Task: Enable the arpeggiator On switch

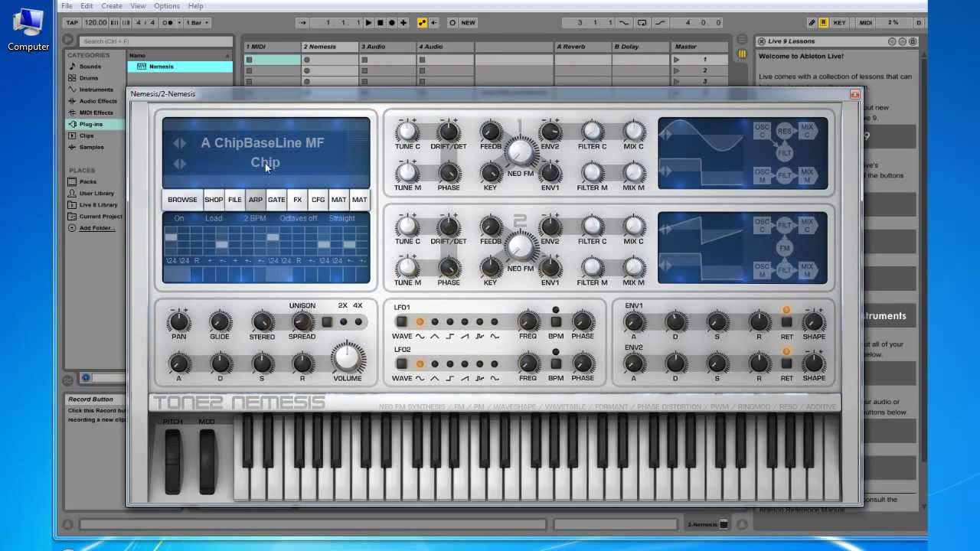Action: (x=178, y=218)
